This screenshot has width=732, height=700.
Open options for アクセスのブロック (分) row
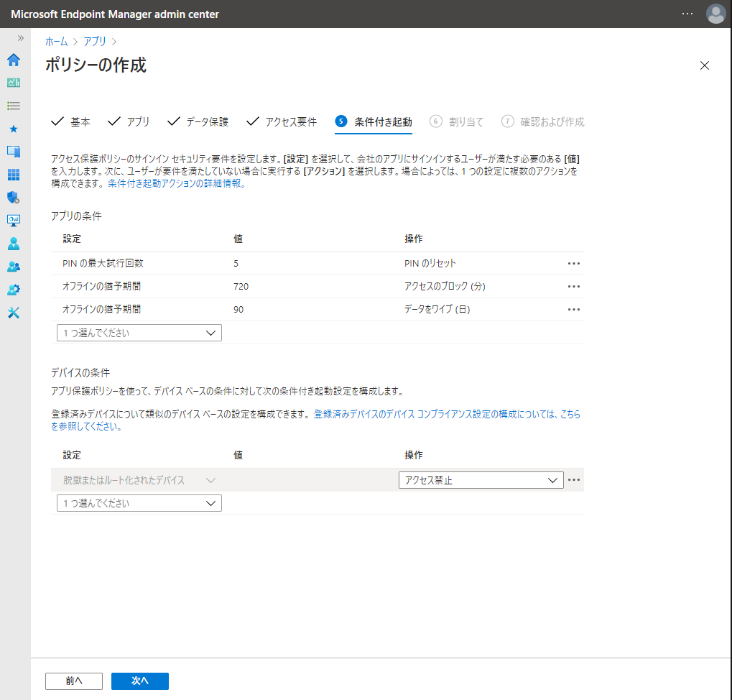tap(574, 286)
